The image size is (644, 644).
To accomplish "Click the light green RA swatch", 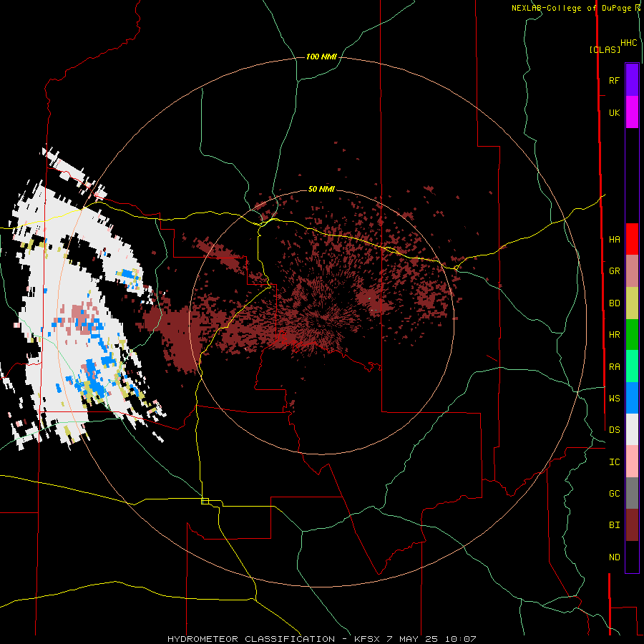I will 632,366.
